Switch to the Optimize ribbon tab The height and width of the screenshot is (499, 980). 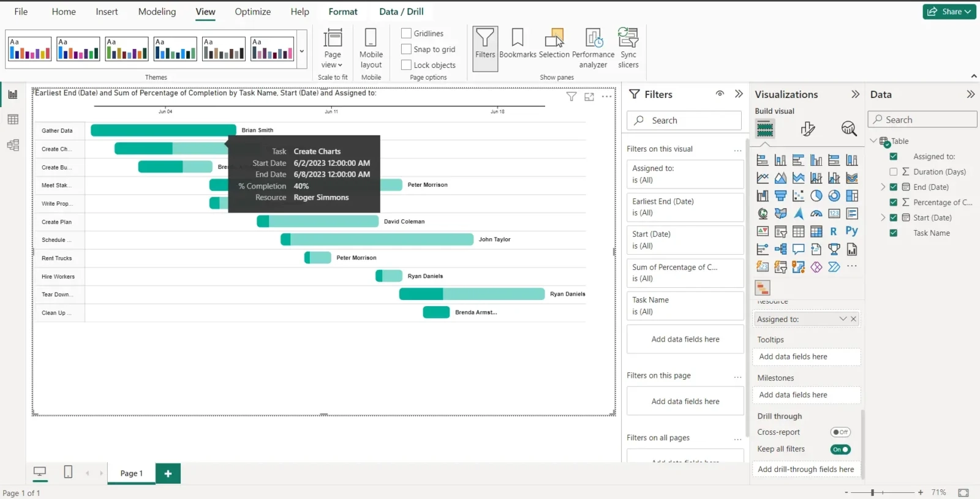pos(252,12)
